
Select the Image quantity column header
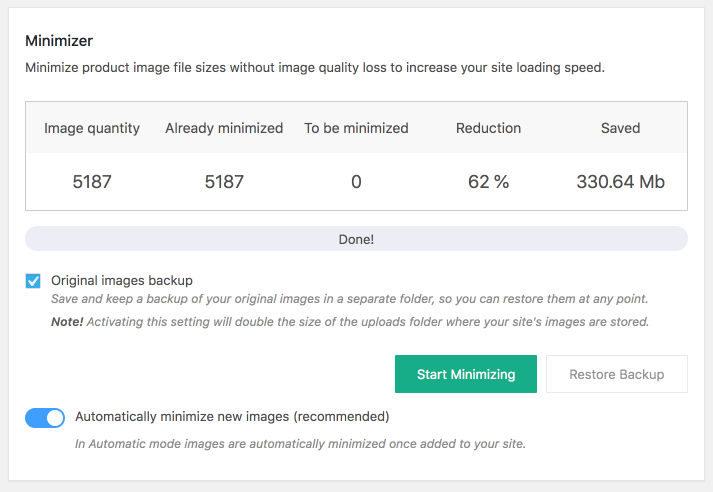[92, 128]
